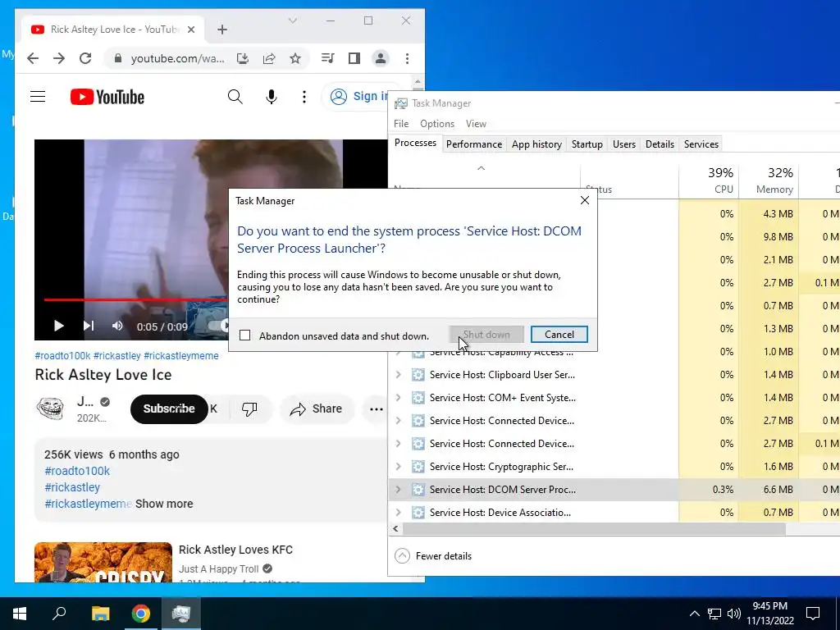The height and width of the screenshot is (630, 840).
Task: Open File Explorer from taskbar
Action: (x=100, y=614)
